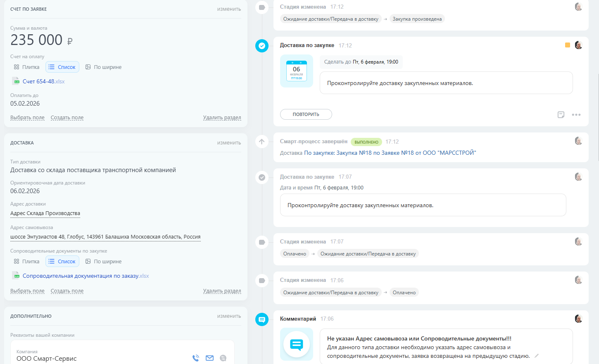Click the ВЫПОЛНЕНО status badge
Viewport: 599px width, 364px height.
[x=366, y=142]
